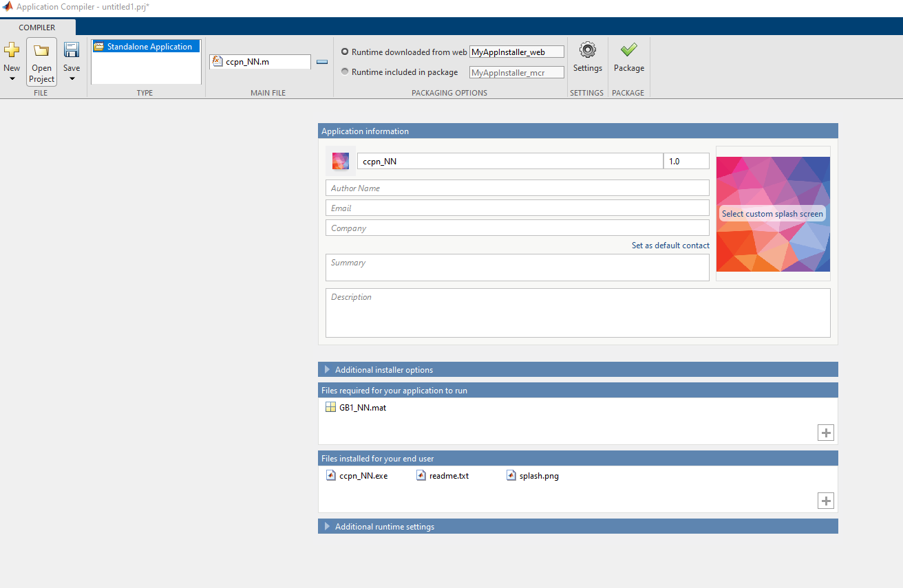Image resolution: width=903 pixels, height=588 pixels.
Task: Click the Save floppy disk icon
Action: coord(72,50)
